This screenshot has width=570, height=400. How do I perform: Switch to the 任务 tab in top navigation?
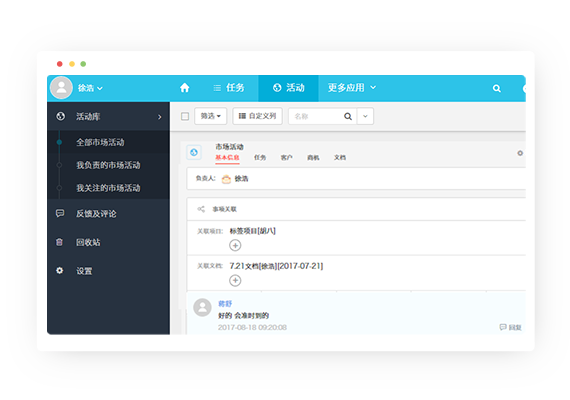[x=229, y=88]
